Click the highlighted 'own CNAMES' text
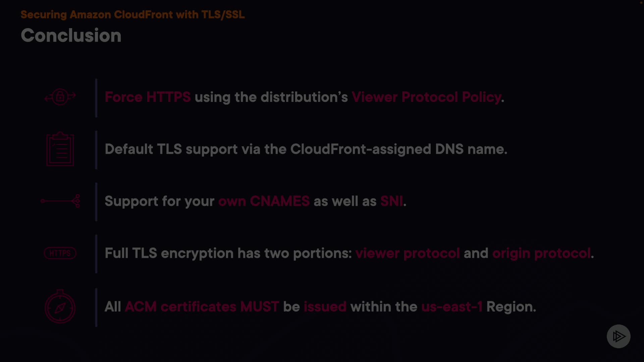Viewport: 644px width, 362px height. coord(264,201)
